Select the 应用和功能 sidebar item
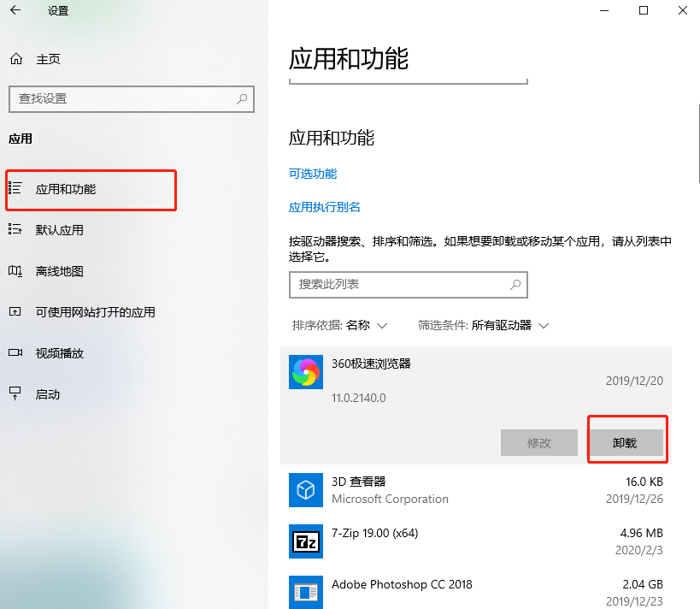700x609 pixels. [x=77, y=190]
